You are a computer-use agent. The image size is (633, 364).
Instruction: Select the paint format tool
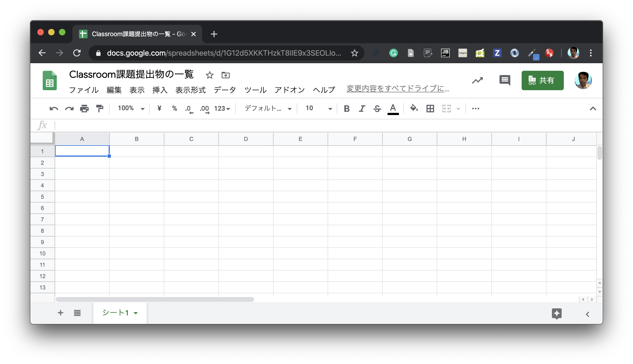point(100,109)
